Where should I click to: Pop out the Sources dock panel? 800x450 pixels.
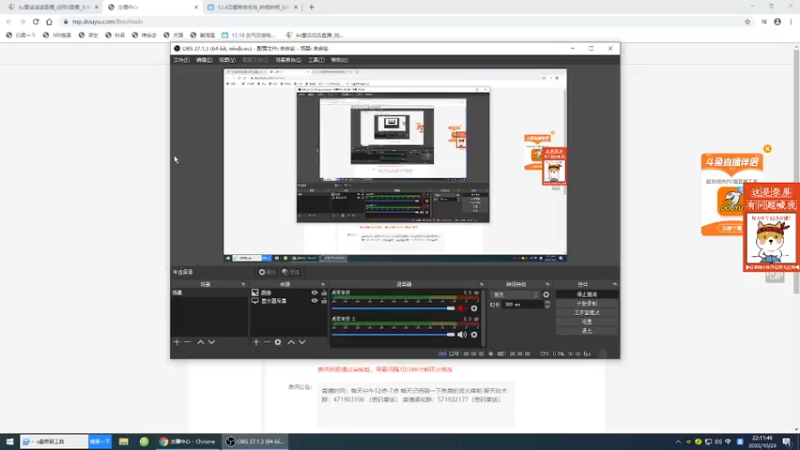[322, 284]
